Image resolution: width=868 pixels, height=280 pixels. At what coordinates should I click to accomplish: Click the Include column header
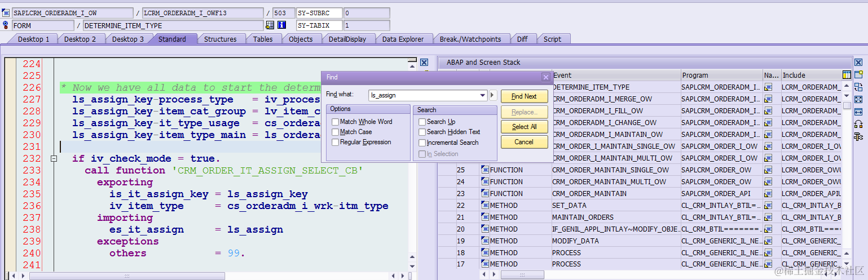[811, 75]
